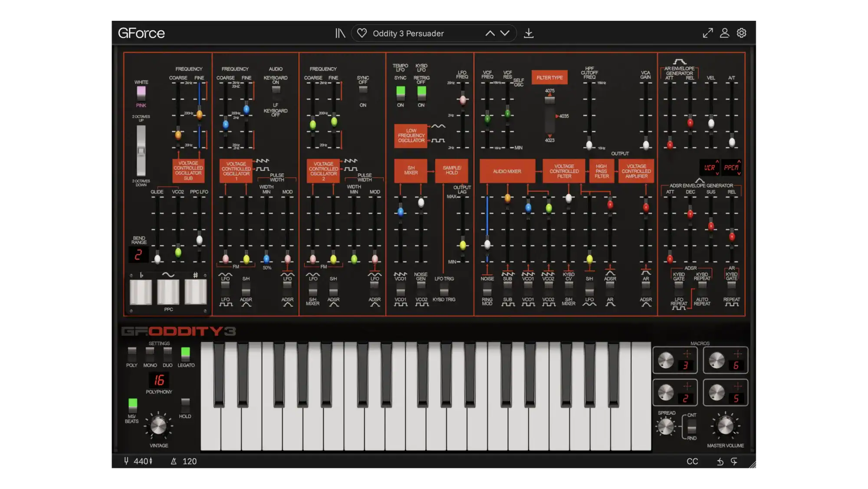Flip the WHITE/PINK noise switch
868x489 pixels.
pyautogui.click(x=141, y=93)
